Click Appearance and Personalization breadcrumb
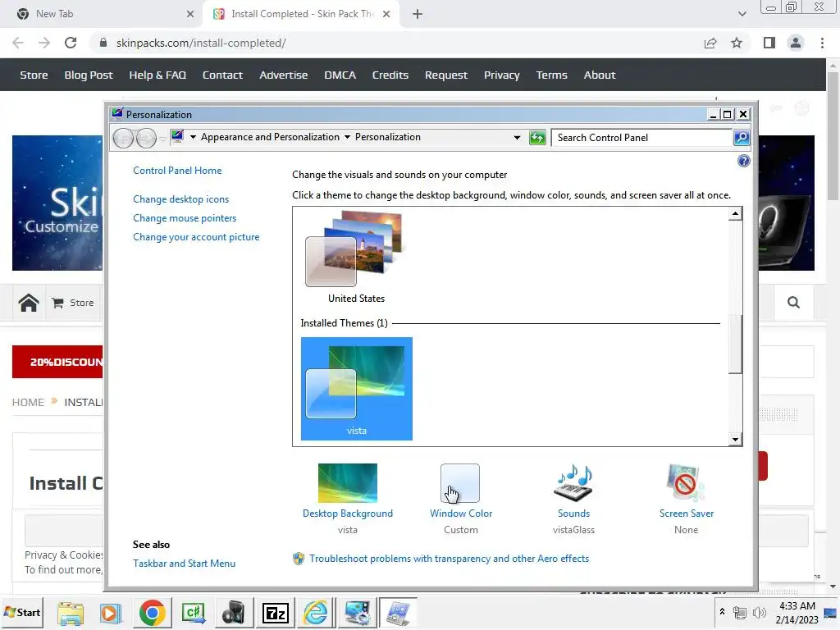840x630 pixels. (x=270, y=137)
